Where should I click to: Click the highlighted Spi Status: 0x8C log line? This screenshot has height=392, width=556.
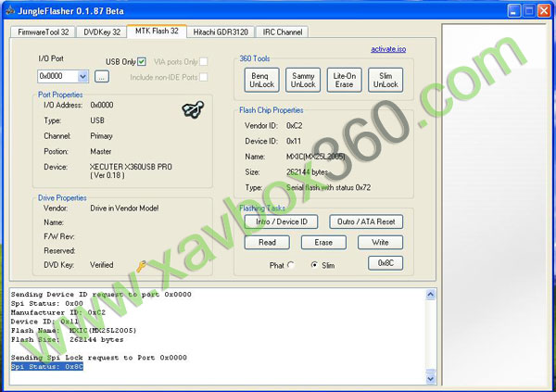tap(47, 366)
